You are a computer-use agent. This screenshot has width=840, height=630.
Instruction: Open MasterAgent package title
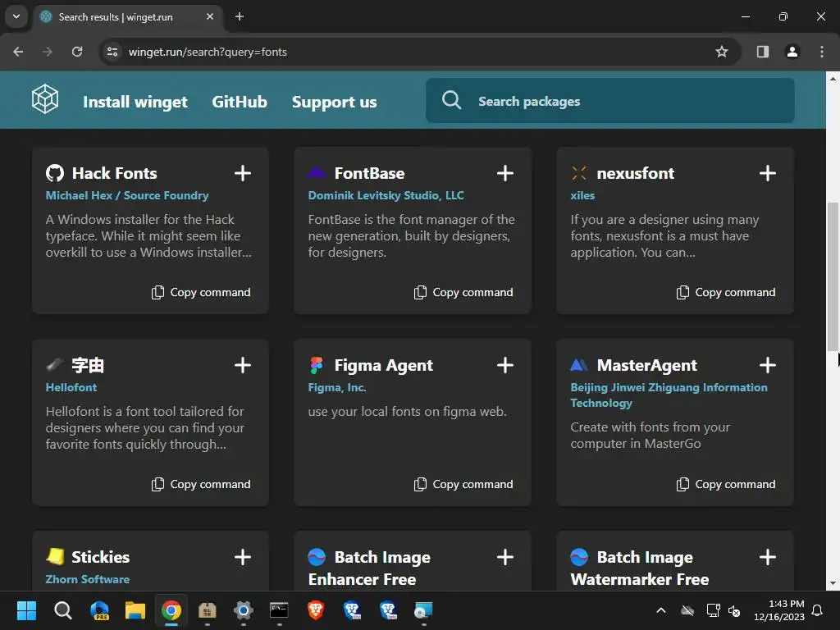(x=646, y=365)
